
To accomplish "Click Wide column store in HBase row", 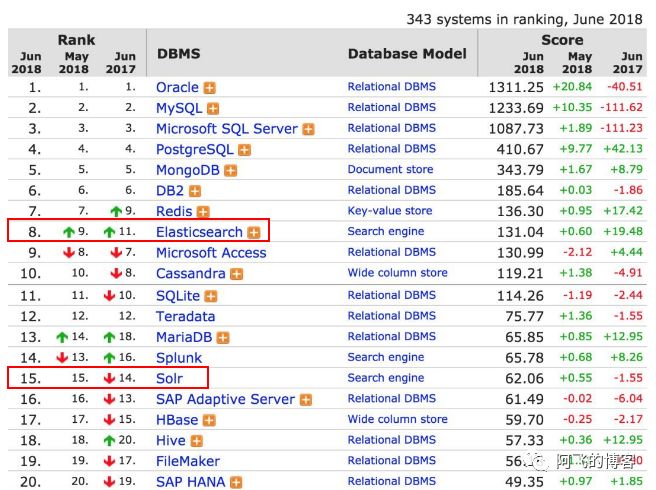I will click(x=397, y=419).
